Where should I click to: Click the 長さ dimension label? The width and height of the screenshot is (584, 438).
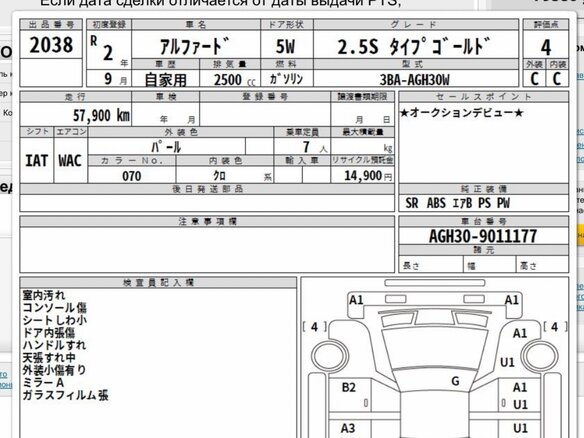pyautogui.click(x=411, y=266)
